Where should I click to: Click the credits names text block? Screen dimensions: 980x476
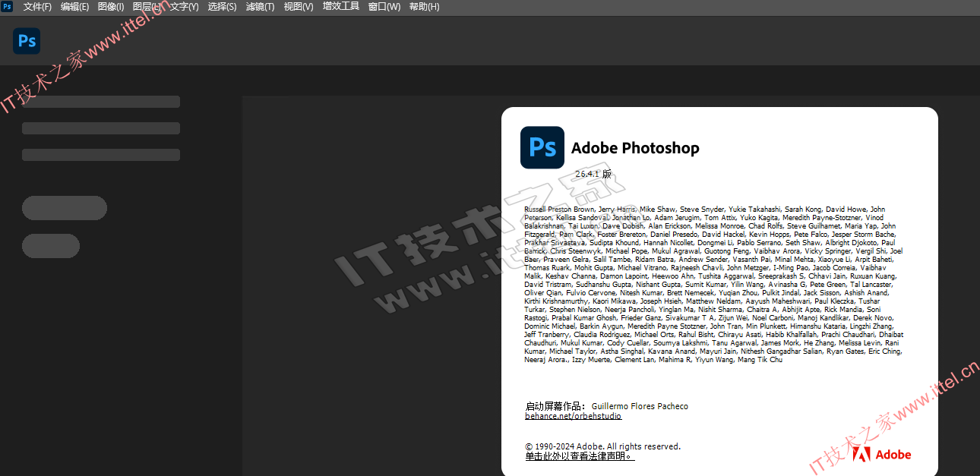click(713, 285)
